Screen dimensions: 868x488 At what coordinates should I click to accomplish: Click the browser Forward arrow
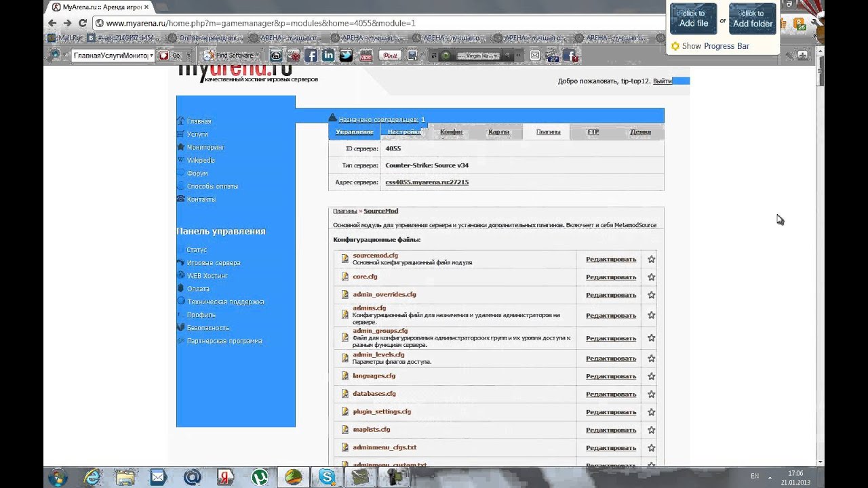pyautogui.click(x=67, y=23)
